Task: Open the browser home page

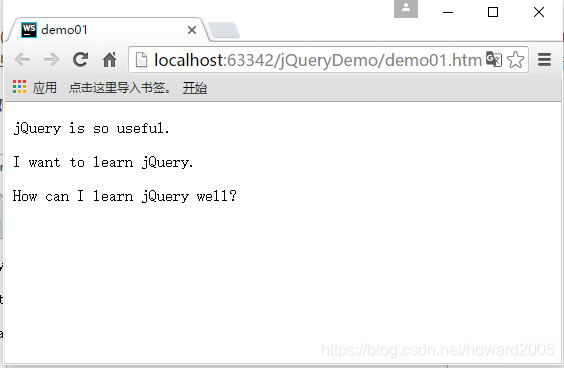Action: coord(109,59)
